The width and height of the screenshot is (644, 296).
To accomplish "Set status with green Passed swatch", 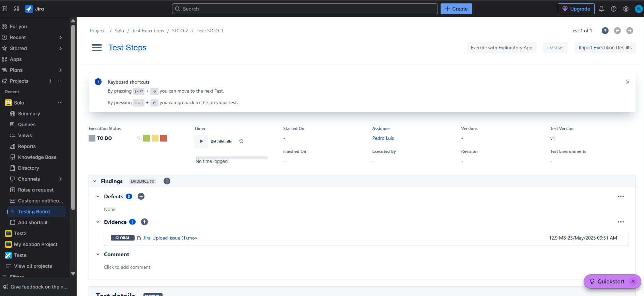I will (x=147, y=138).
